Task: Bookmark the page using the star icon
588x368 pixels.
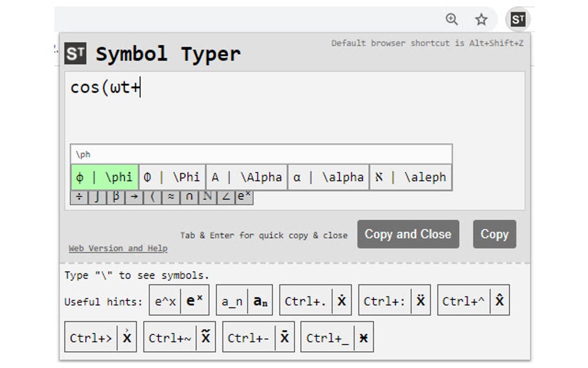Action: click(481, 19)
